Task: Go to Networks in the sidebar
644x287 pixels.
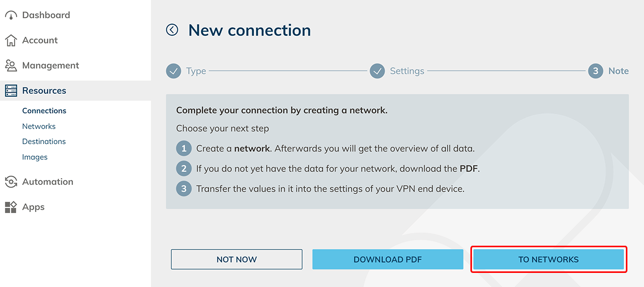Action: tap(39, 126)
